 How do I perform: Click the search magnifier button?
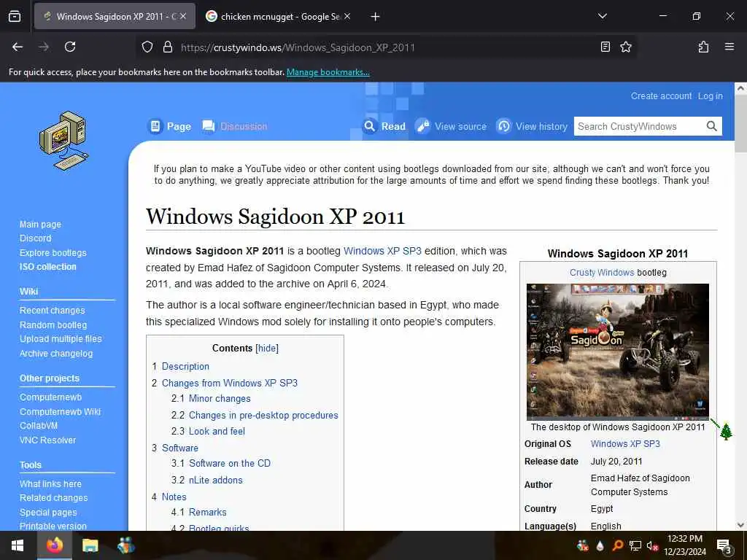(x=711, y=126)
